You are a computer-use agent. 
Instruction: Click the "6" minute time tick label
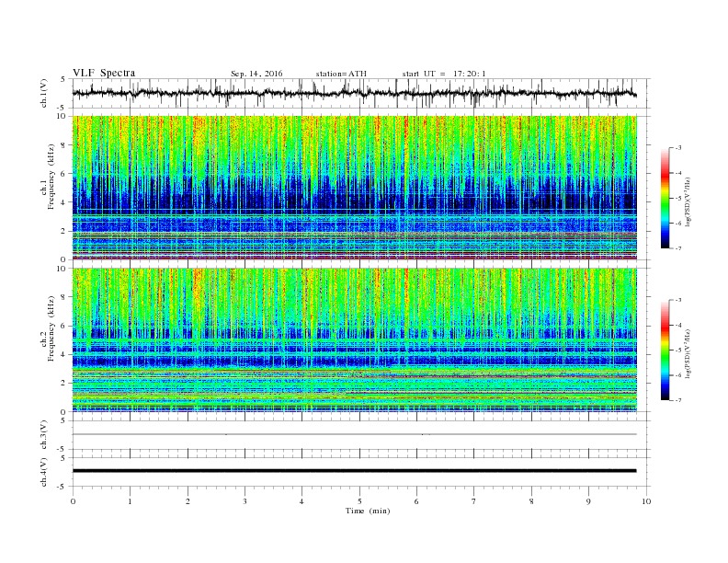416,501
